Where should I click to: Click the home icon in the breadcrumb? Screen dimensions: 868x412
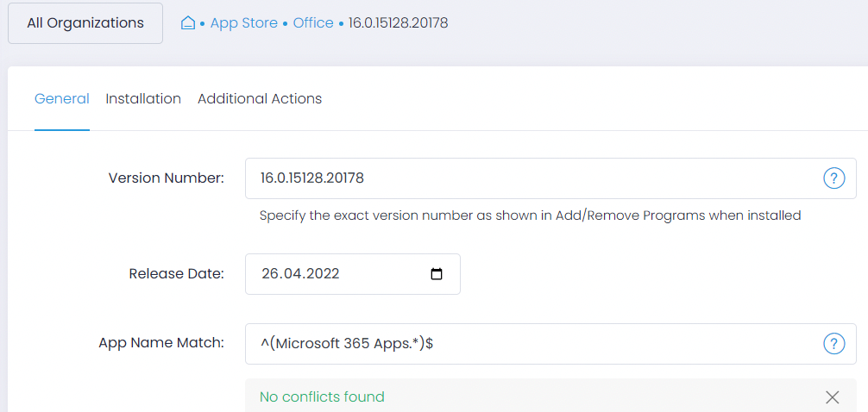[x=188, y=23]
